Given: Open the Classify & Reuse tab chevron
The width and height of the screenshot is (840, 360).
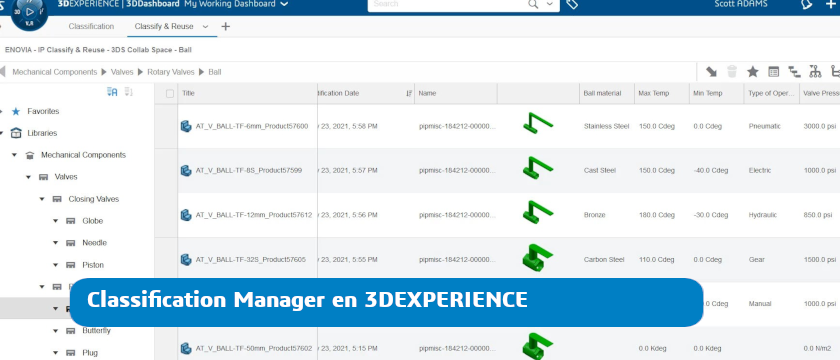Looking at the screenshot, I should tap(205, 26).
